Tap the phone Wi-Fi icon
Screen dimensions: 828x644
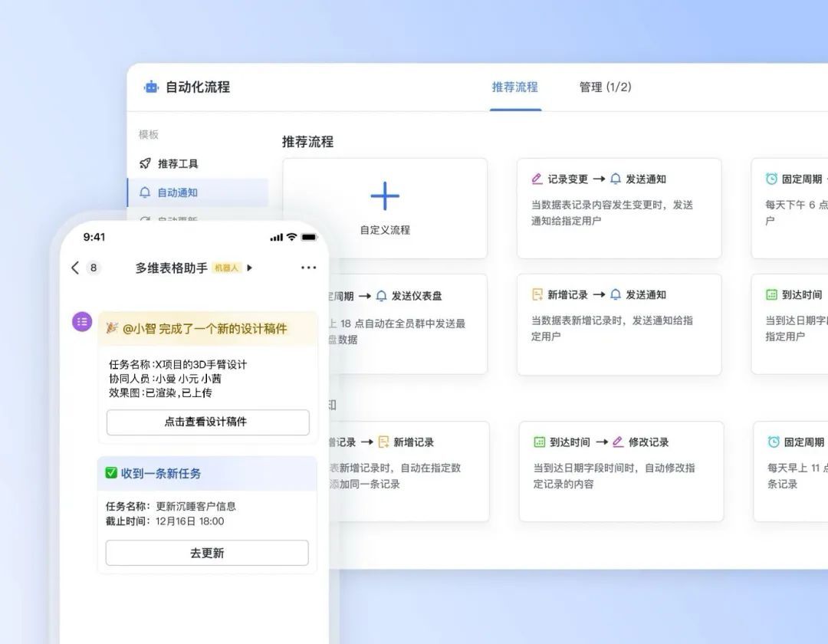tap(291, 237)
